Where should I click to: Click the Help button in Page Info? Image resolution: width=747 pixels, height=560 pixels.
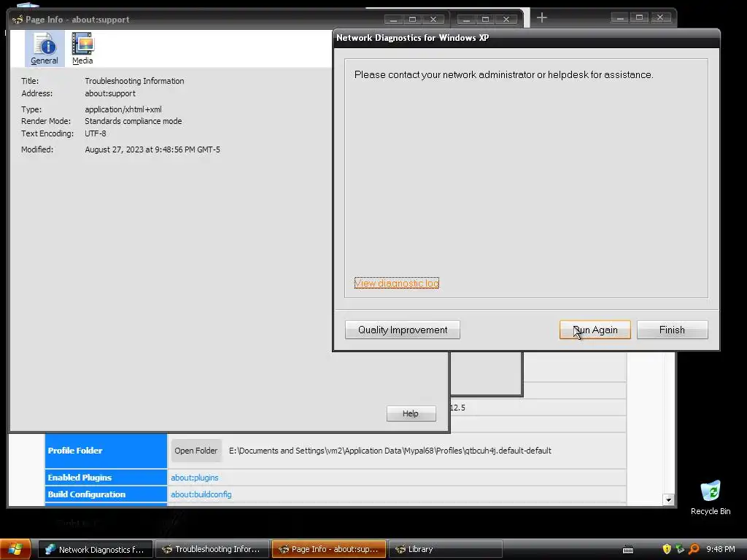411,413
